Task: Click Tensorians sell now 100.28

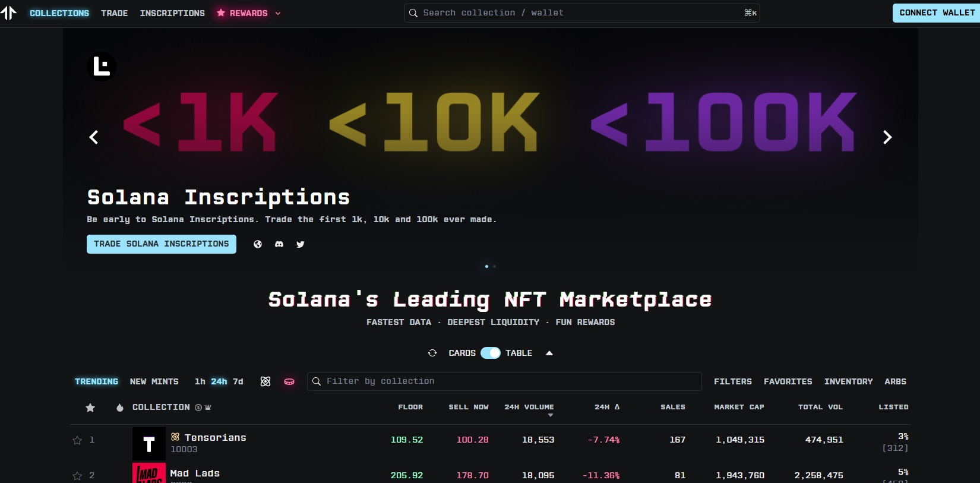Action: coord(473,440)
